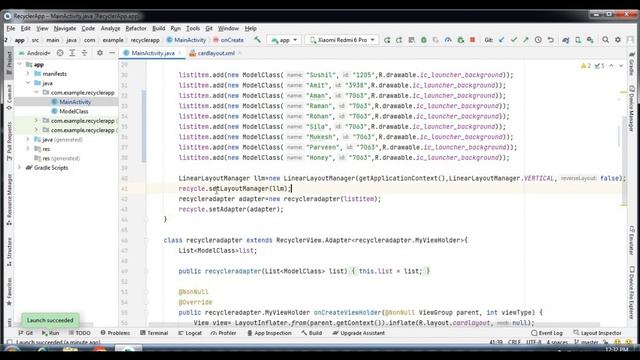Image resolution: width=640 pixels, height=360 pixels.
Task: Open the Resource Manager side tab
Action: (9, 200)
